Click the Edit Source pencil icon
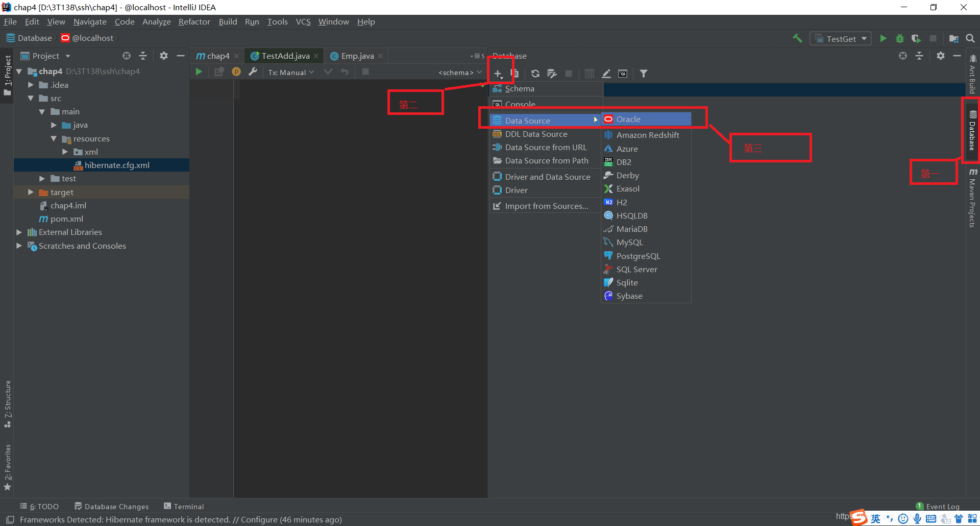Viewport: 980px width, 526px height. [606, 74]
